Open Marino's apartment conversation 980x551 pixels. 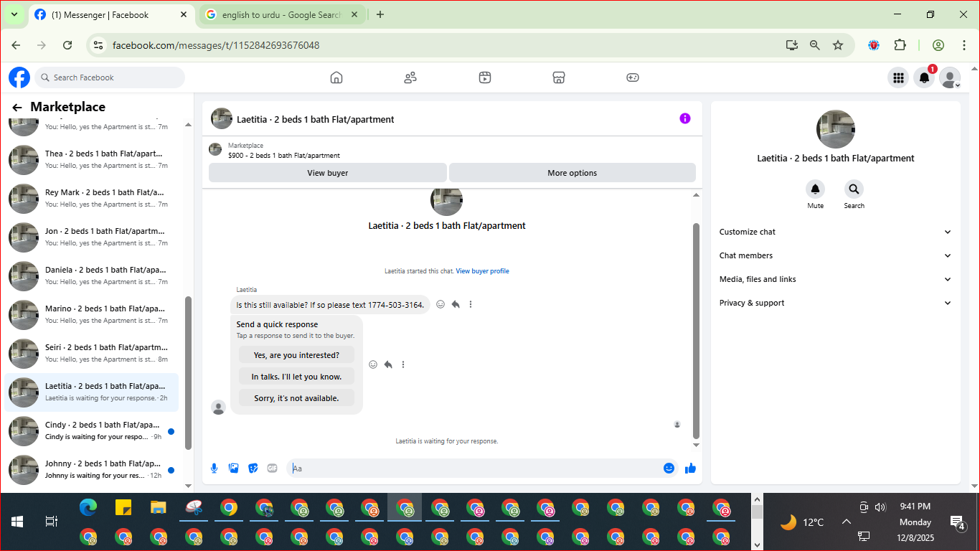[x=92, y=314]
